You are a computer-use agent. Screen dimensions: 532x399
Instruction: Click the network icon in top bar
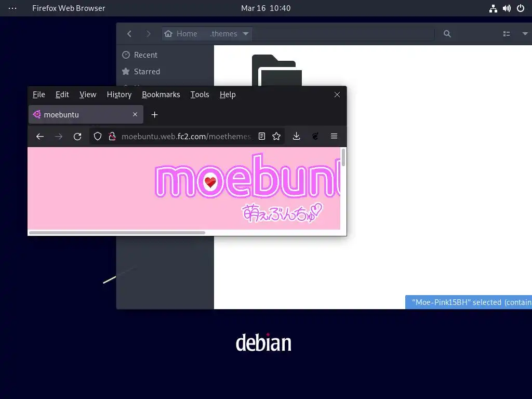494,8
